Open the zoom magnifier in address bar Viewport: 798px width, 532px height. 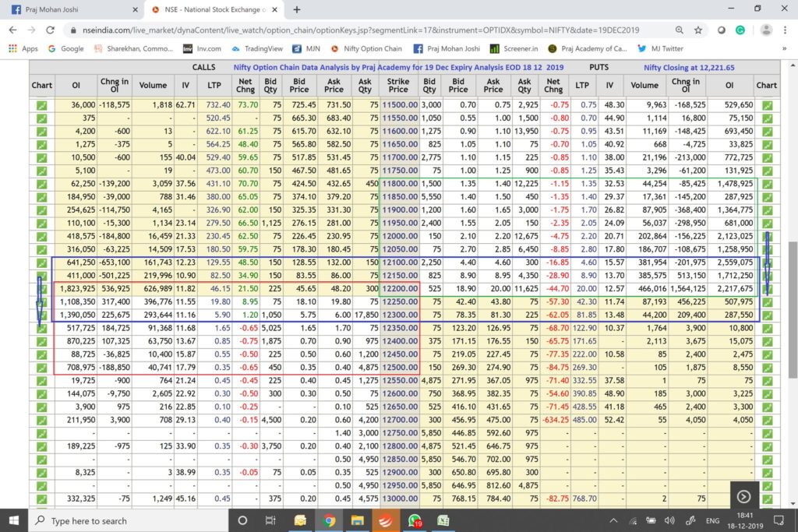(680, 30)
